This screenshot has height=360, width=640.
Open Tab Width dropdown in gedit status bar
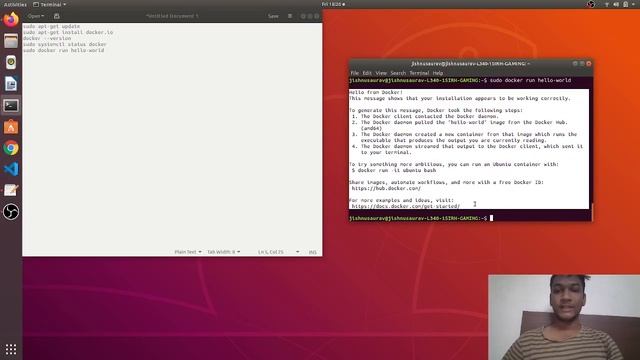pos(223,252)
